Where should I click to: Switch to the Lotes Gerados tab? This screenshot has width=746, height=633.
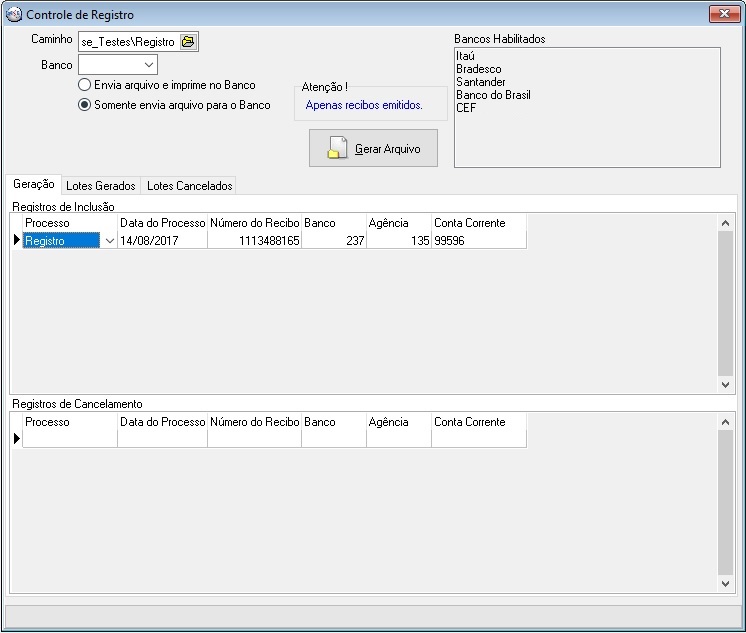100,186
